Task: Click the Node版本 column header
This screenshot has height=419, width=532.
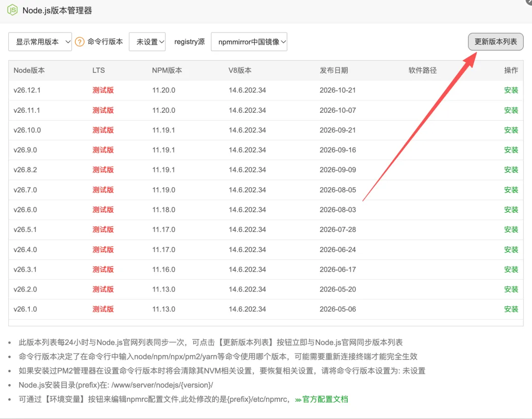Action: pyautogui.click(x=29, y=70)
